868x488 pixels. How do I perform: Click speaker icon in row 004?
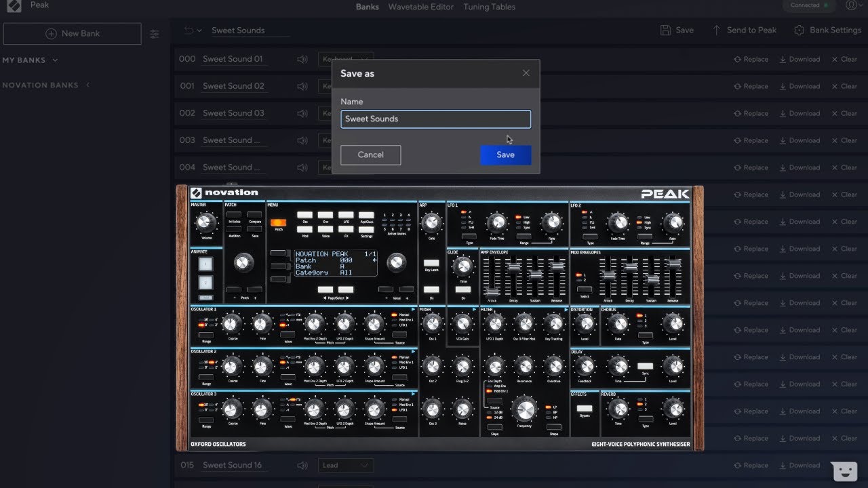(x=302, y=168)
